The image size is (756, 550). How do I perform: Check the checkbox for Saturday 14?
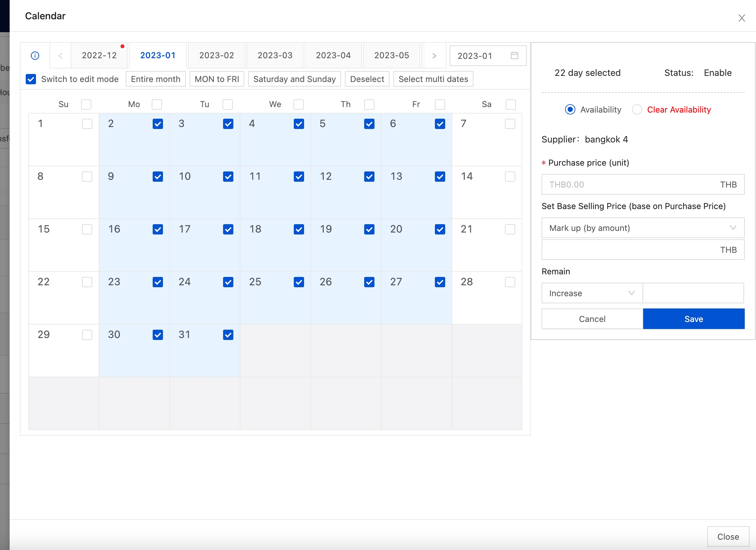coord(510,177)
